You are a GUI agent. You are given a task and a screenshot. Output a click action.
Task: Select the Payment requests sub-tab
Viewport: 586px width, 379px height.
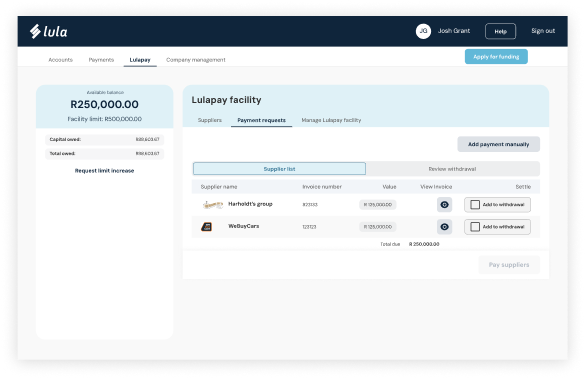coord(262,120)
